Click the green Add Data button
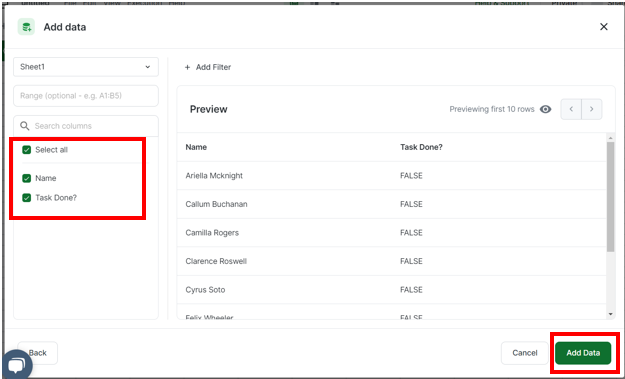Screen dimensions: 625x379 [x=583, y=353]
